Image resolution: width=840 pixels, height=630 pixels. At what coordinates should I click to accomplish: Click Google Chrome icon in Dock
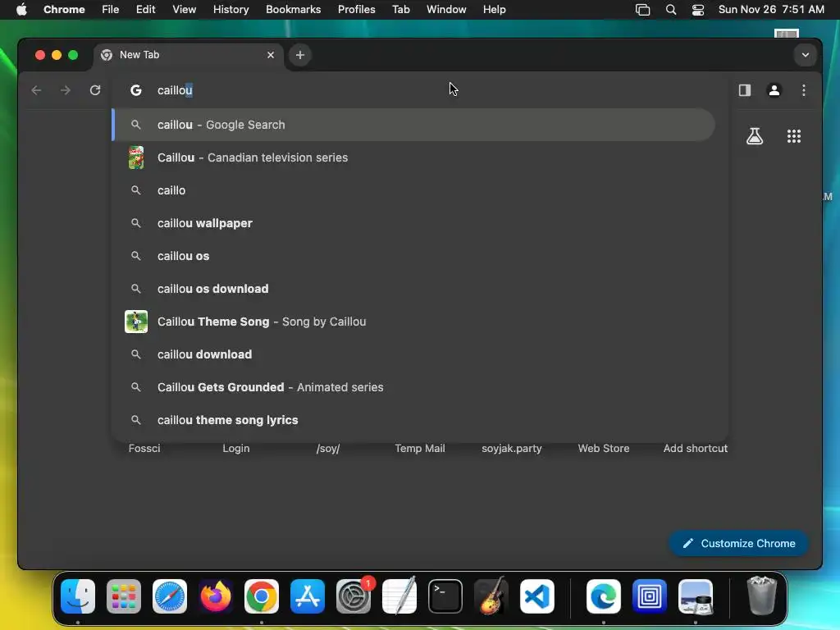coord(262,596)
